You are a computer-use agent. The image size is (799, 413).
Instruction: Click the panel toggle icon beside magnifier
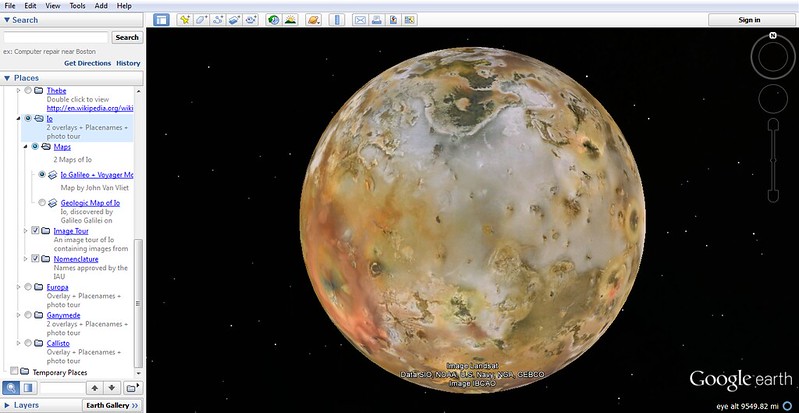(x=28, y=388)
